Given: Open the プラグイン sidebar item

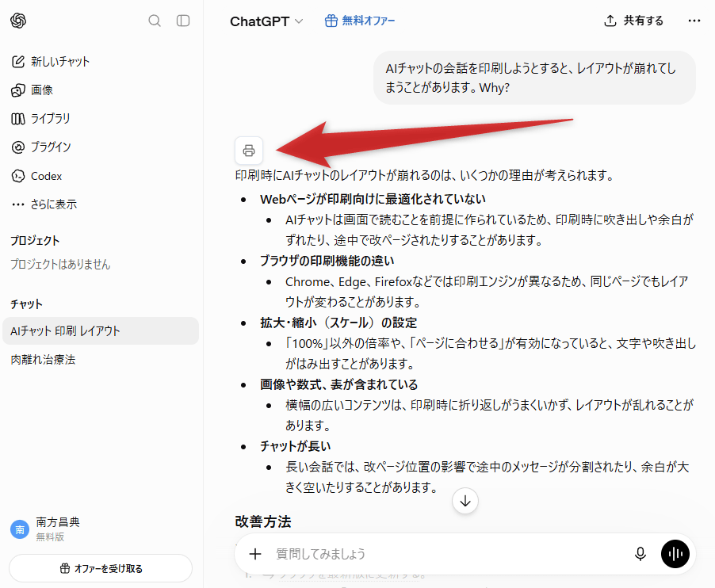Looking at the screenshot, I should tap(41, 147).
